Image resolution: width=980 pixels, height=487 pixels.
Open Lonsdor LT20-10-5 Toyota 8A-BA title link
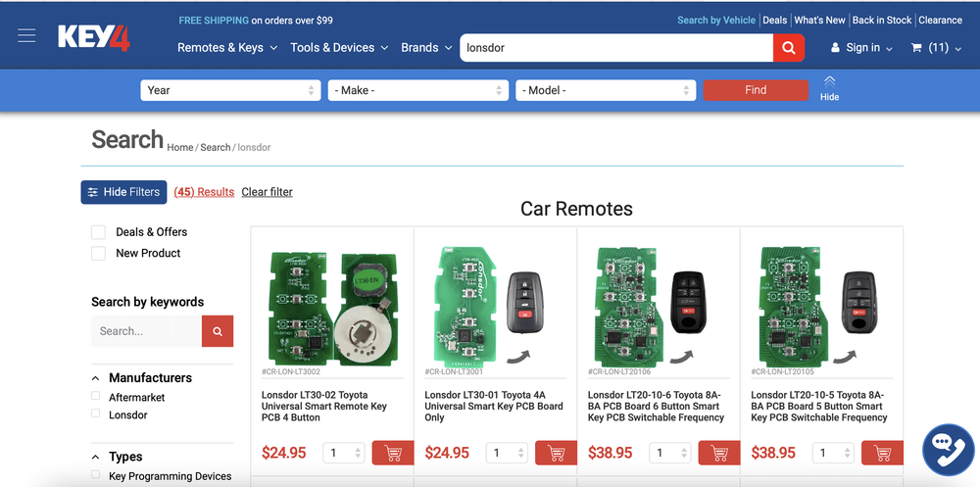(x=818, y=407)
